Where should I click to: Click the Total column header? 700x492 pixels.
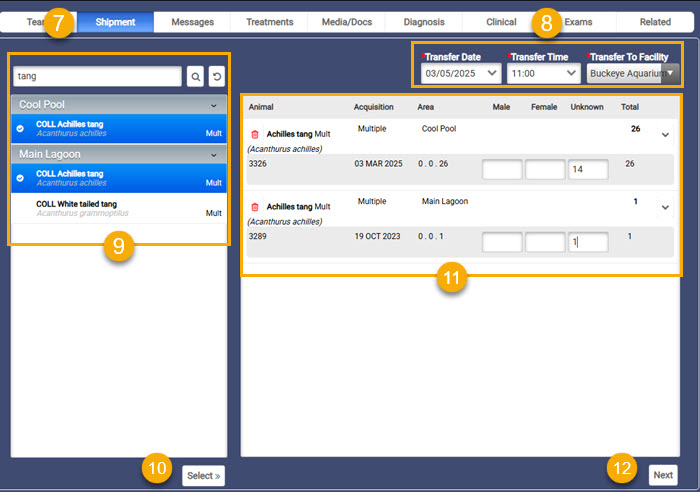[x=629, y=107]
